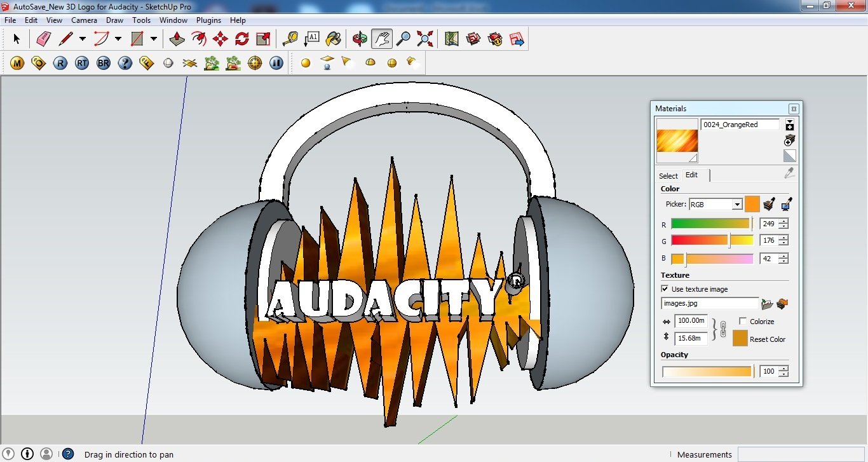The width and height of the screenshot is (868, 462).
Task: Click the images.jpg texture filename field
Action: 710,304
